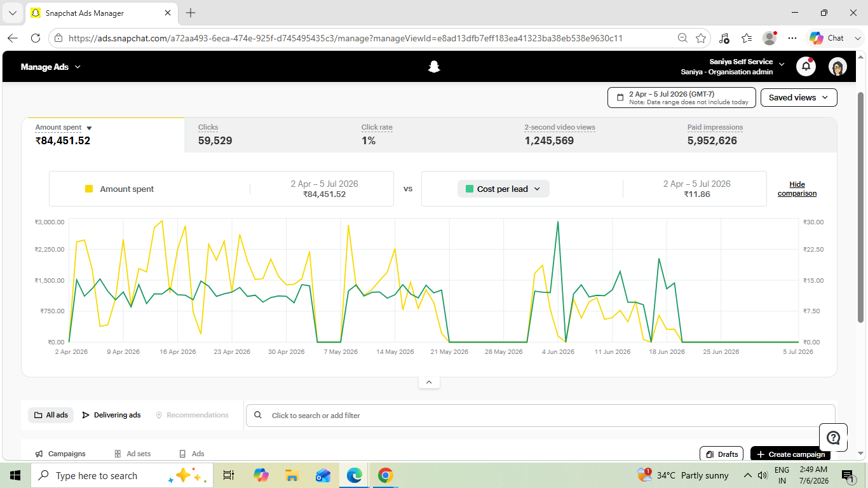Open the date range picker
Viewport: 868px width, 488px height.
click(x=682, y=98)
